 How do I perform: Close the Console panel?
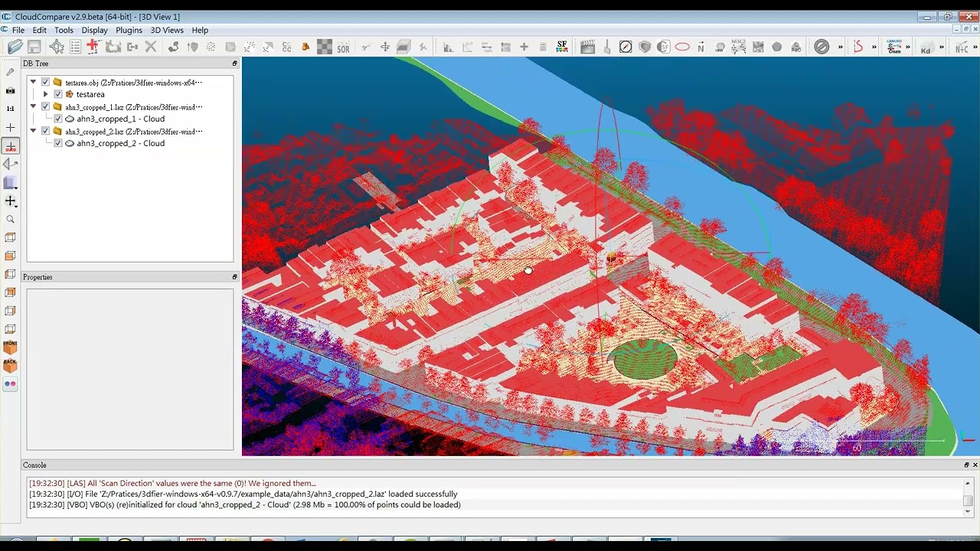click(975, 465)
